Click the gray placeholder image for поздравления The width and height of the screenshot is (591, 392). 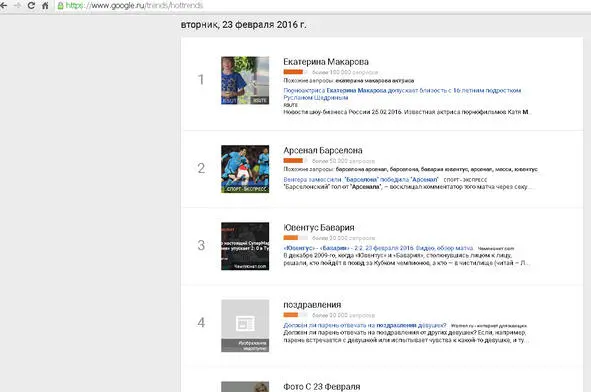click(x=245, y=326)
